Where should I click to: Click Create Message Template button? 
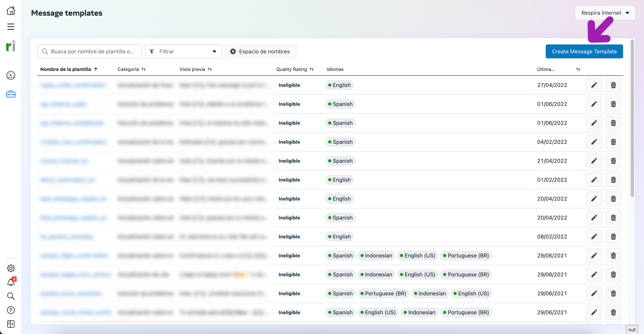click(584, 51)
